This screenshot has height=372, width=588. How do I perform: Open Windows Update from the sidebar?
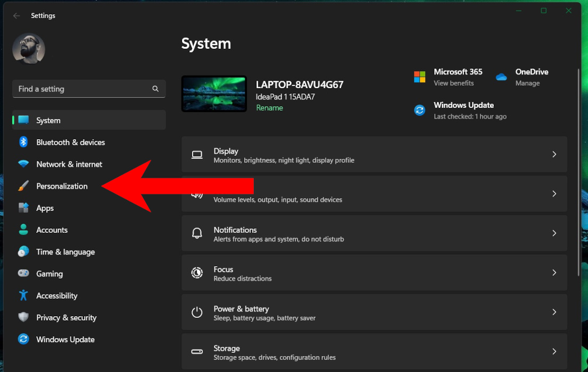click(x=65, y=339)
